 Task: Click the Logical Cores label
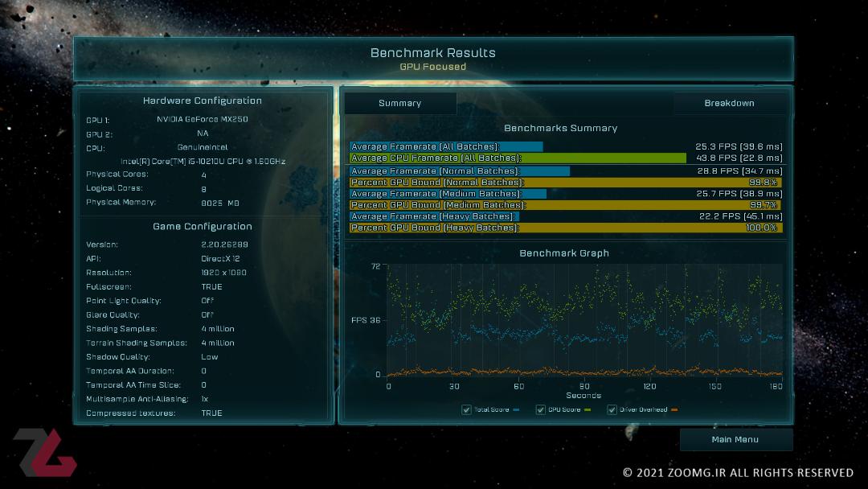click(x=115, y=188)
